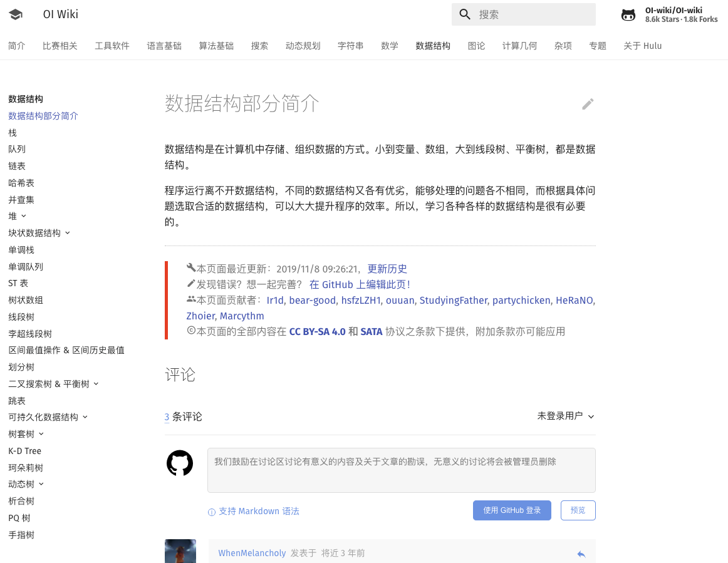The image size is (728, 563).
Task: Click the pencil edit icon beside the page title
Action: pos(588,104)
